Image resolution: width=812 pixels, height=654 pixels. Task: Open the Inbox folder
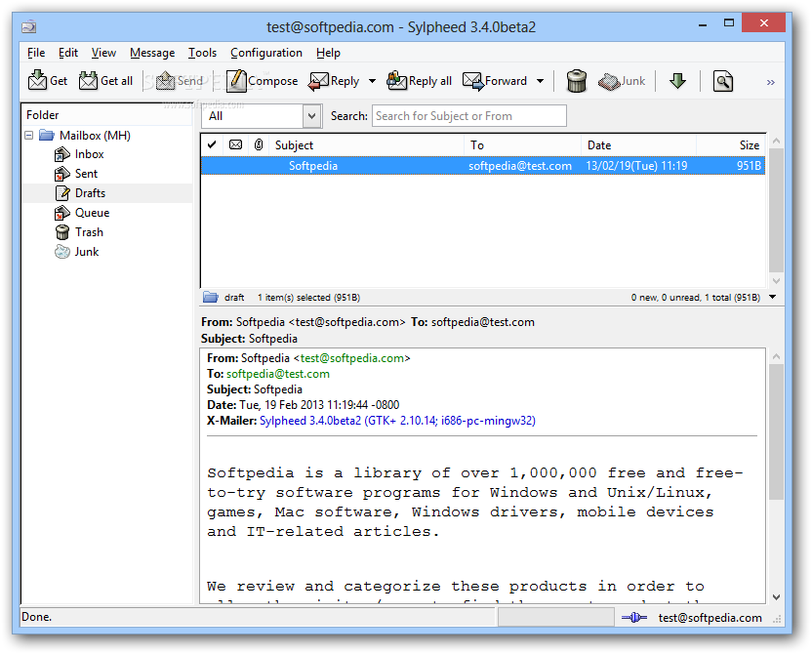coord(89,154)
